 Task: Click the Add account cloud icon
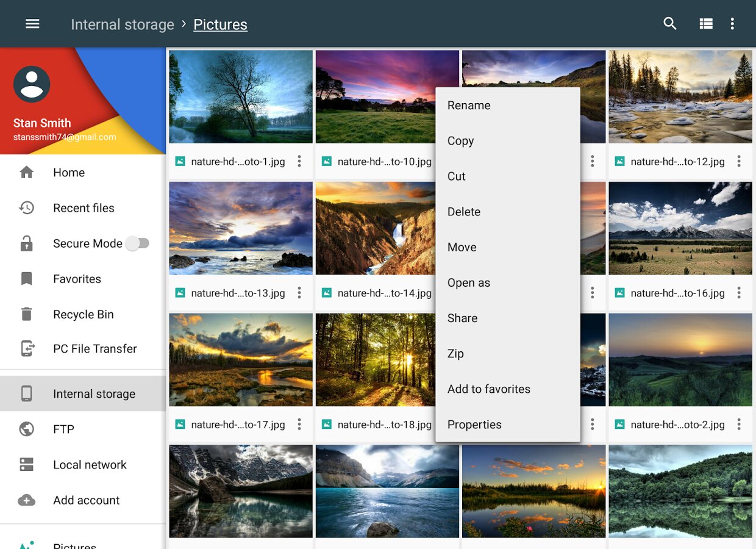pos(26,500)
